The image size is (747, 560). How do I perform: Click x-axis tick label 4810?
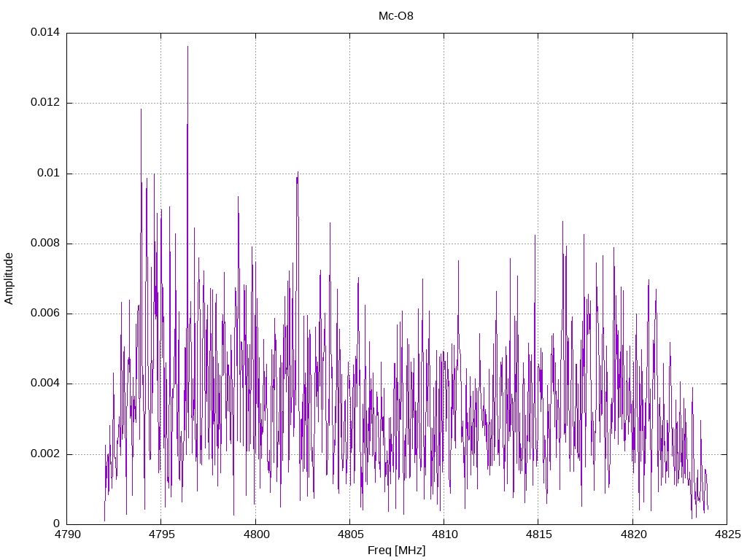tap(444, 534)
